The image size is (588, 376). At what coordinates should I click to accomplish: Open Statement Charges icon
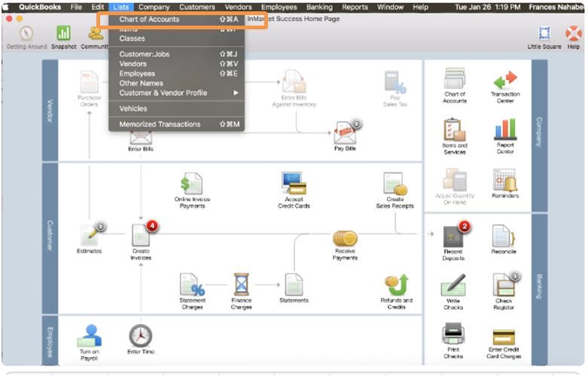pyautogui.click(x=193, y=285)
